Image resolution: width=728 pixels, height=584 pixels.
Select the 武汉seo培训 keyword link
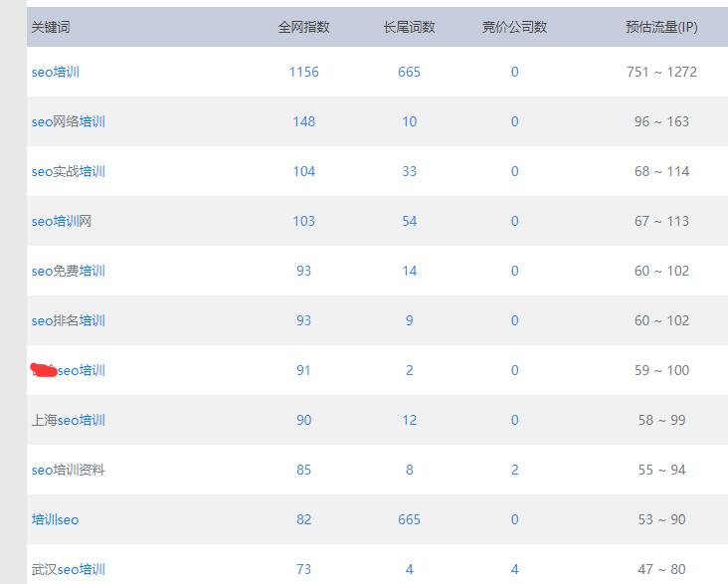[68, 569]
